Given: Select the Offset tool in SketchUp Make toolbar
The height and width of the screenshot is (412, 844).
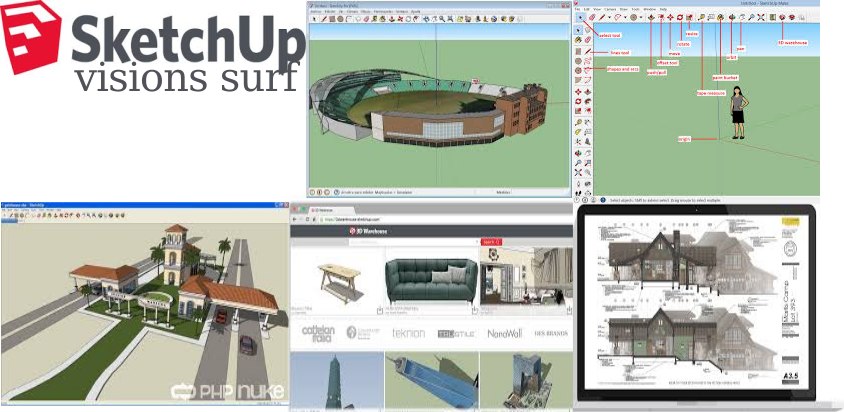Looking at the screenshot, I should [x=661, y=17].
